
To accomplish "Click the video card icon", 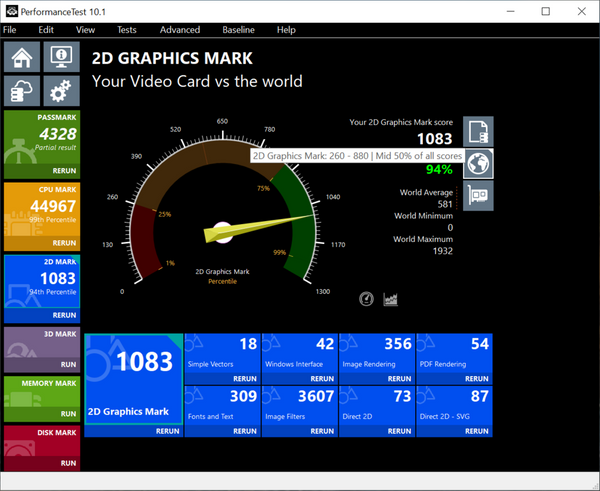I will [x=479, y=196].
